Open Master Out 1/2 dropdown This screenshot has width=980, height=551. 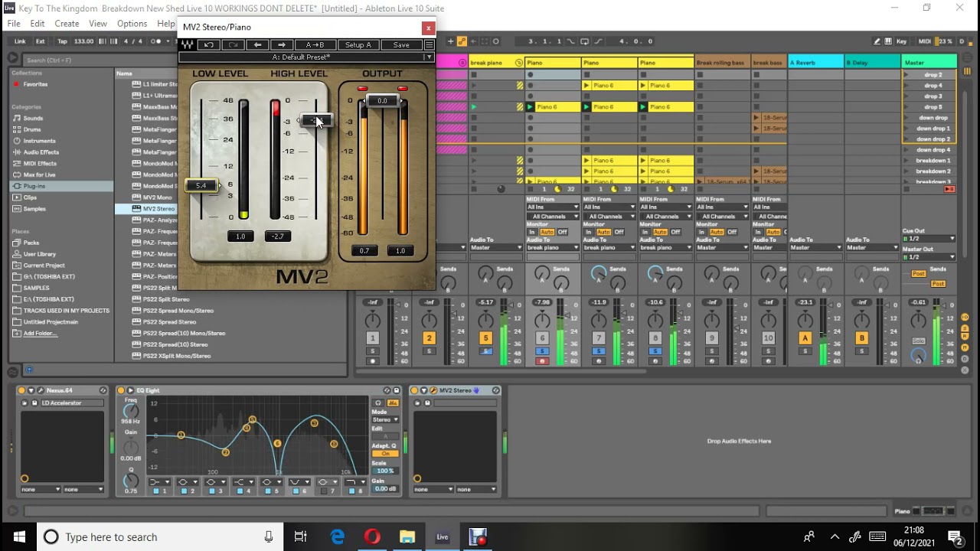[x=929, y=257]
